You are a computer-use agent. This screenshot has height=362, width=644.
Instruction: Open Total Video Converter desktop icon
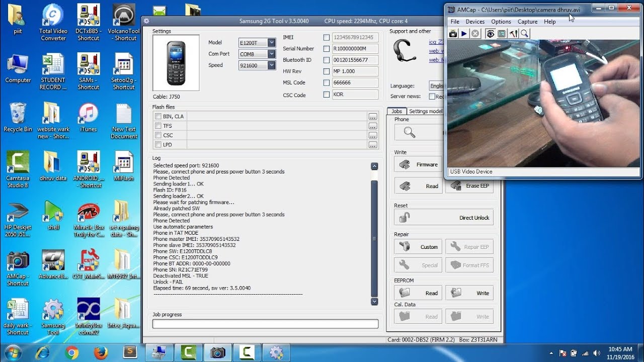click(53, 23)
